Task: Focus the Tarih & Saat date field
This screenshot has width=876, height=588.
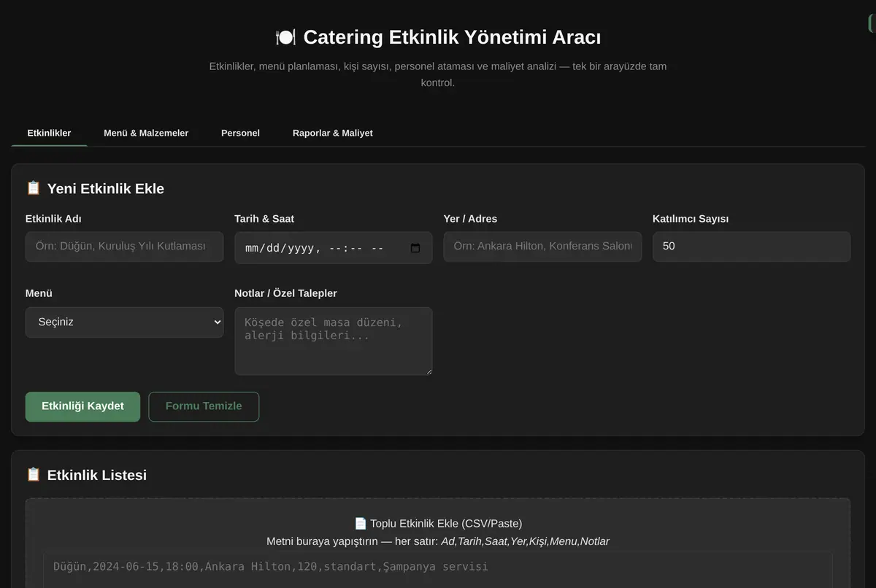Action: coord(334,248)
